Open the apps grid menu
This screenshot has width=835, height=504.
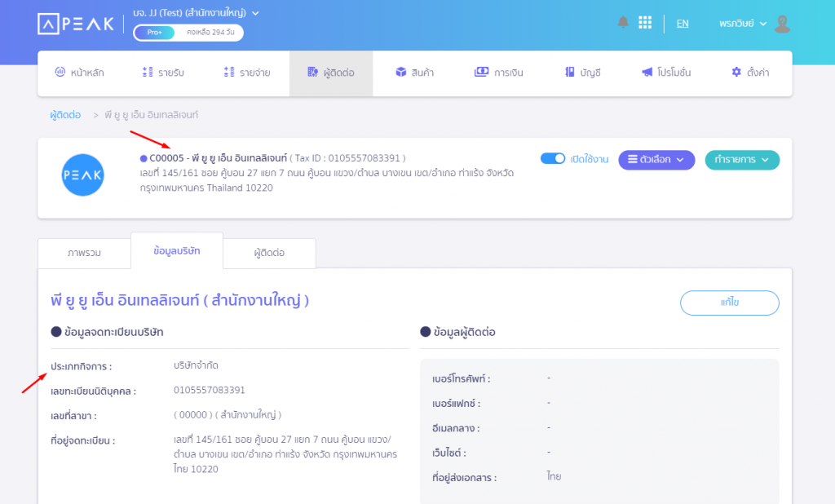[645, 23]
